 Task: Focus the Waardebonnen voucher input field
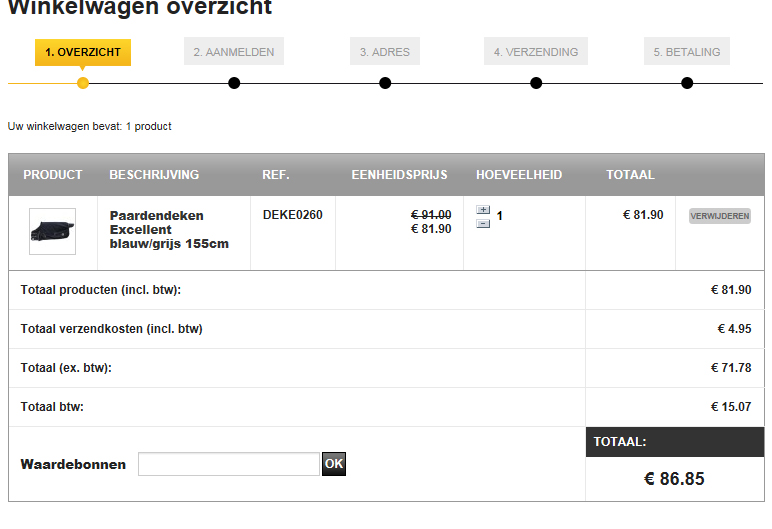click(228, 464)
